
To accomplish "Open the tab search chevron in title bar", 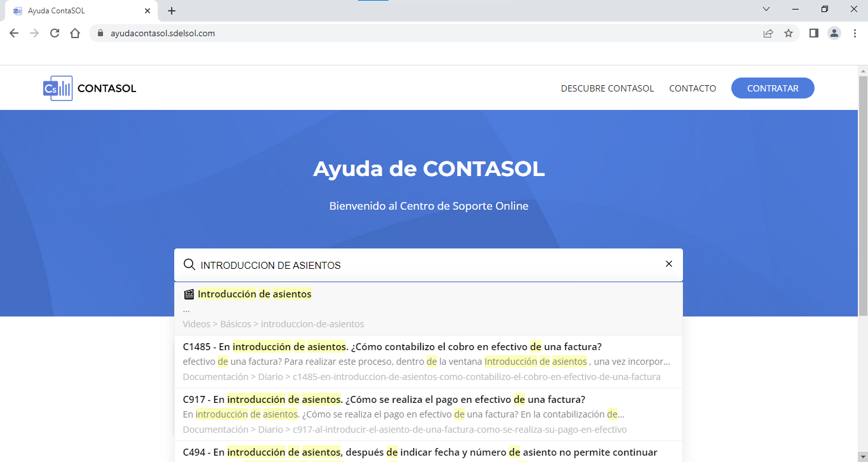I will (766, 9).
